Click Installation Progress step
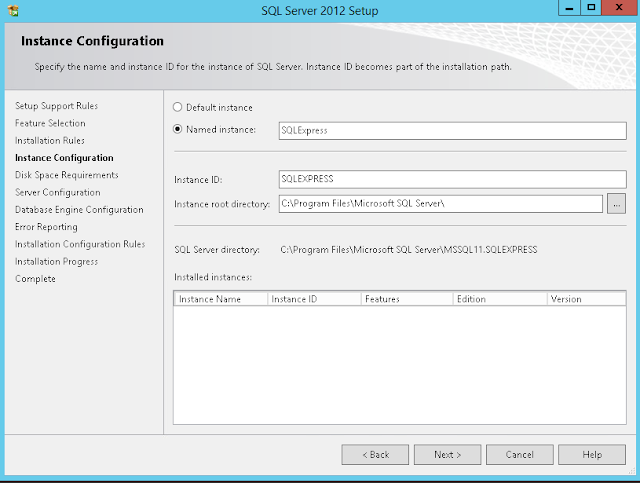The image size is (640, 483). (56, 261)
